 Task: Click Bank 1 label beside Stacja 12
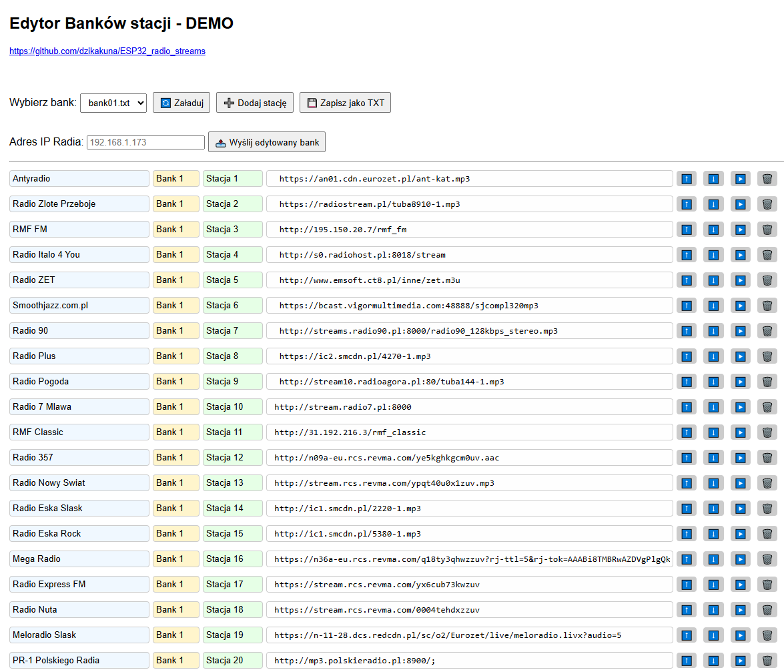tap(176, 458)
